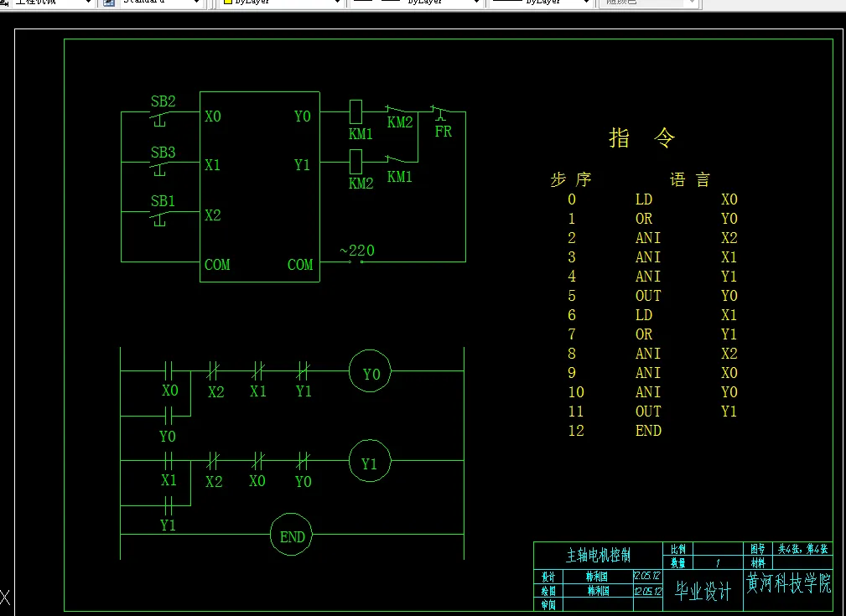Select the input-side COM label in PLC box
846x616 pixels.
(x=217, y=265)
